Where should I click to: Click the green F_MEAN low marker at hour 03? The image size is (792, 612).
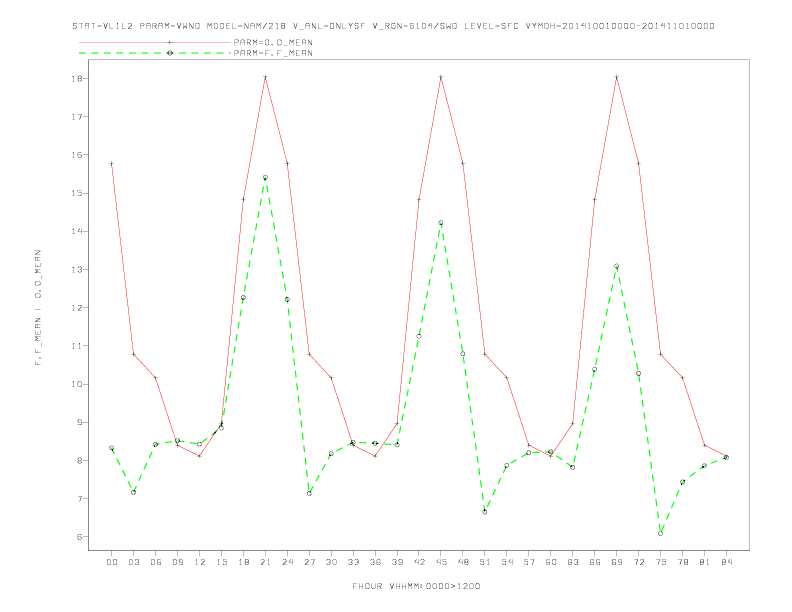pyautogui.click(x=133, y=492)
